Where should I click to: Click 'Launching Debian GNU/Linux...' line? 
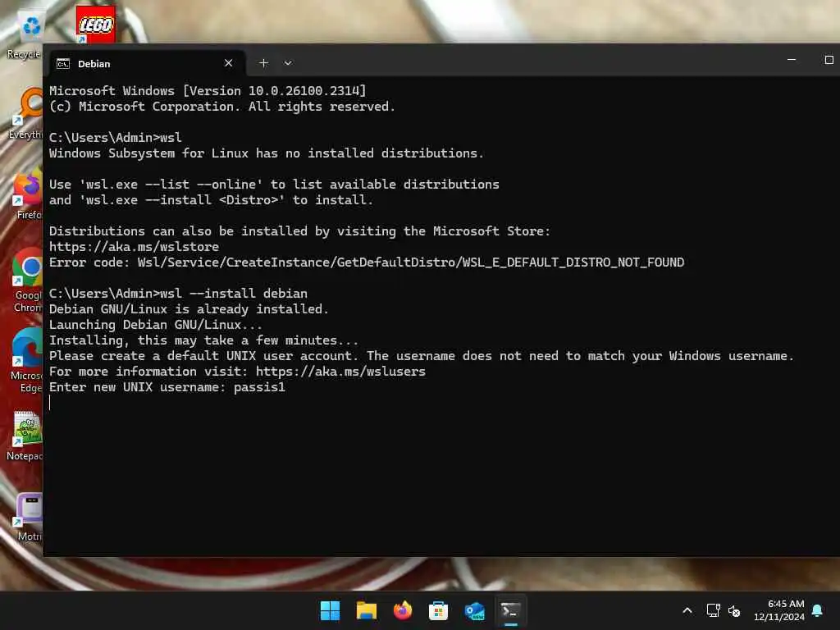click(x=155, y=325)
